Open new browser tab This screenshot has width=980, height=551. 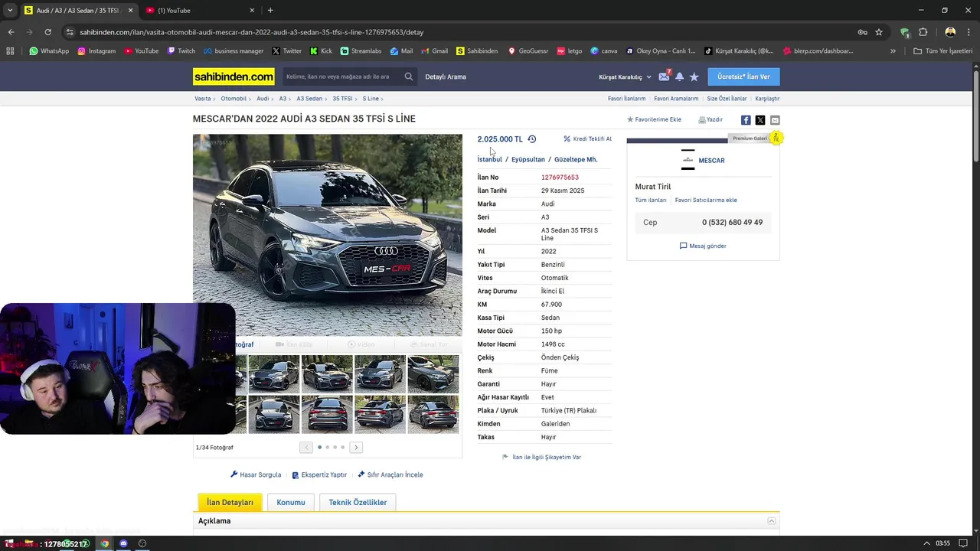[270, 10]
